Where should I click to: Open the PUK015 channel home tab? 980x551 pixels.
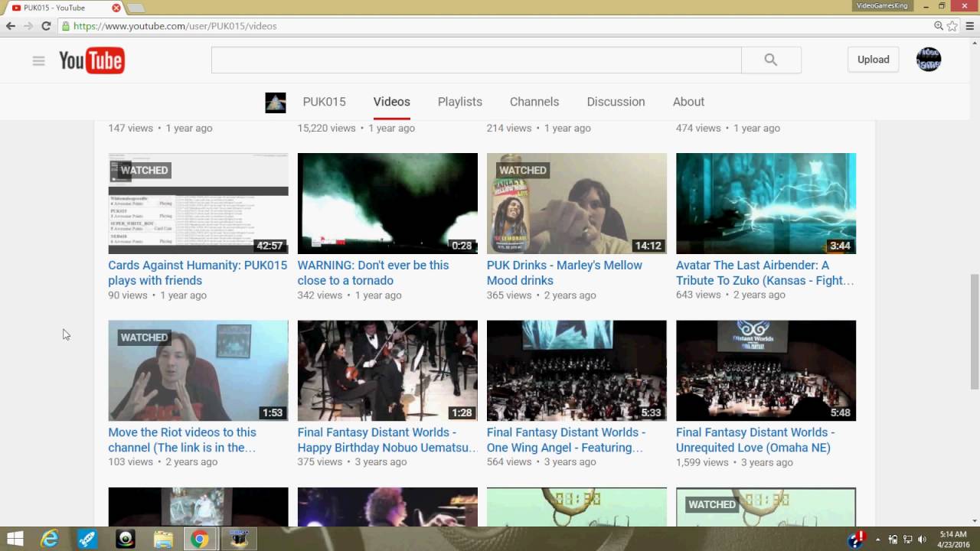pos(324,102)
